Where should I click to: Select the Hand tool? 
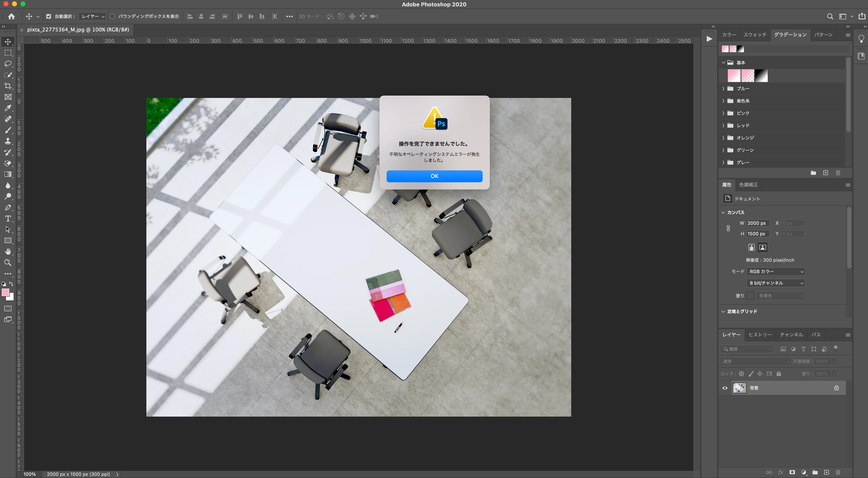click(8, 252)
